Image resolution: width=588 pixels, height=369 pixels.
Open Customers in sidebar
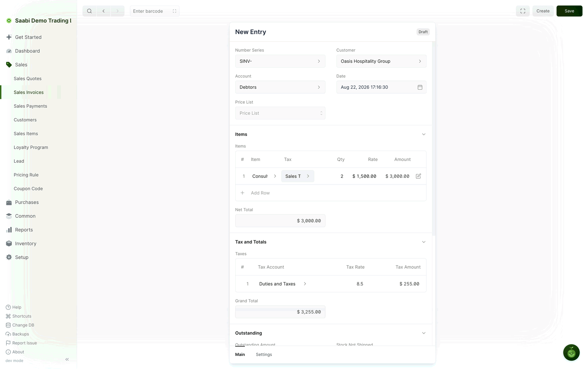[25, 120]
